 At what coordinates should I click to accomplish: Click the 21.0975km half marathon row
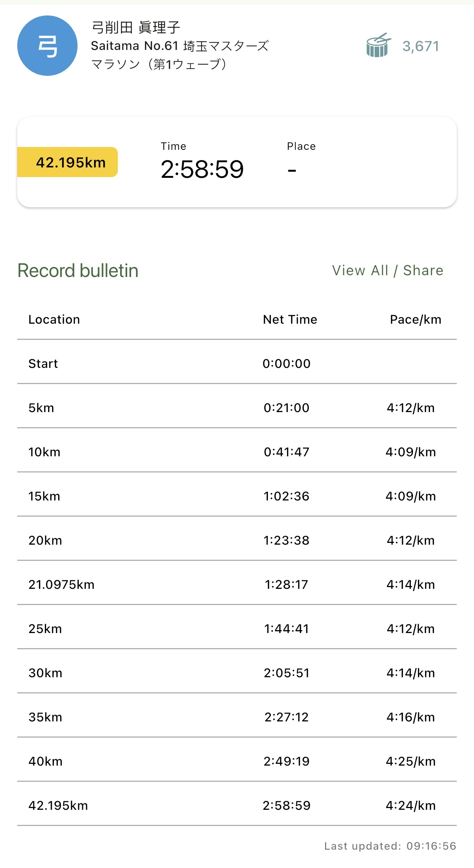pos(237,585)
